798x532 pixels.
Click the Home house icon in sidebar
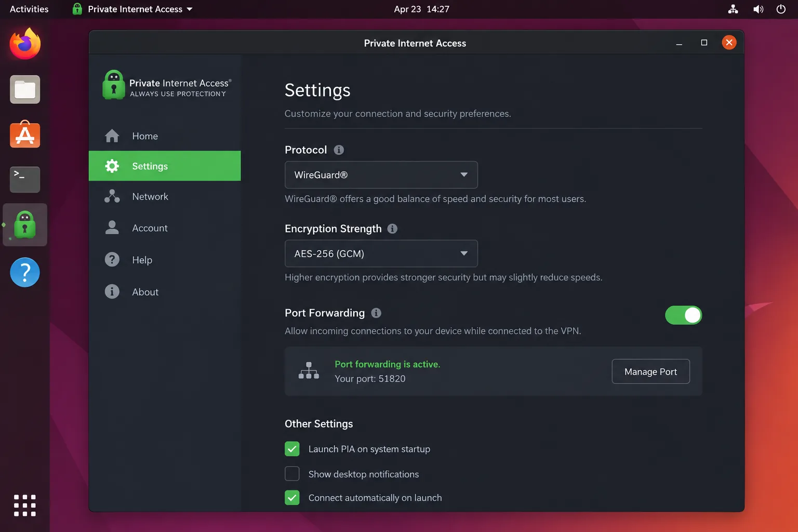pos(112,136)
